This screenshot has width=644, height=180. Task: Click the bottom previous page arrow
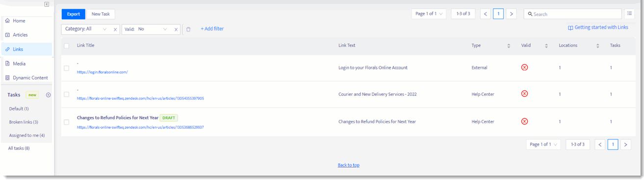coord(600,144)
